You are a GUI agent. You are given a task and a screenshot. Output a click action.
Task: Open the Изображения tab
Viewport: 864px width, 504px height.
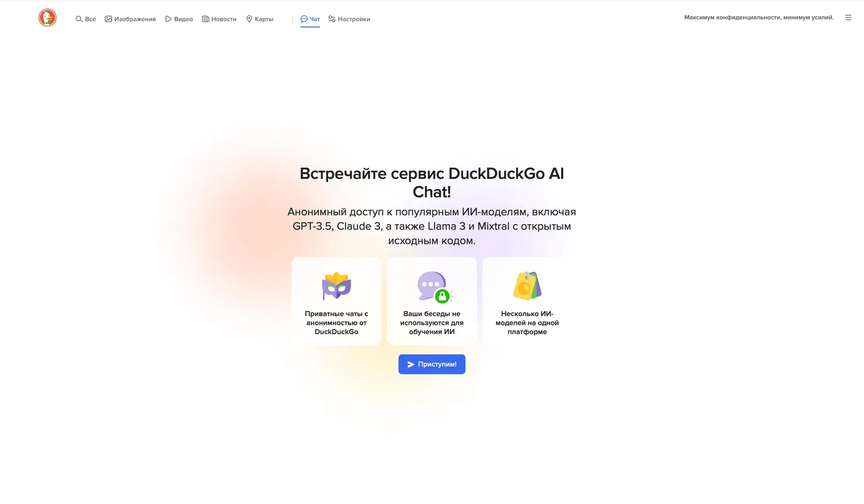click(x=130, y=19)
